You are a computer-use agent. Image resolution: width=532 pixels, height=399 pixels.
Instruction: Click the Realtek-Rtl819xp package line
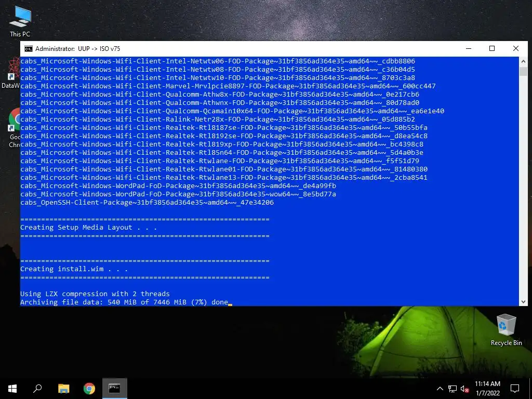222,144
